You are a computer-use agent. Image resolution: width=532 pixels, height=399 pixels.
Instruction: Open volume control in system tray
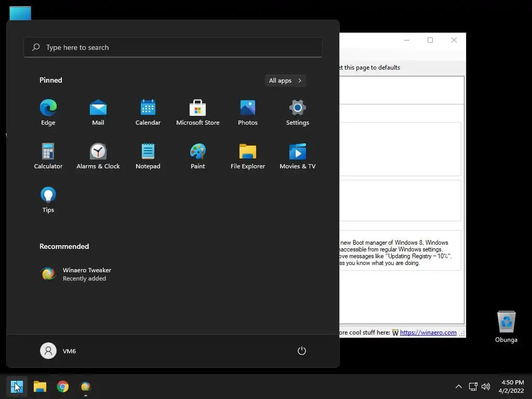pyautogui.click(x=486, y=387)
